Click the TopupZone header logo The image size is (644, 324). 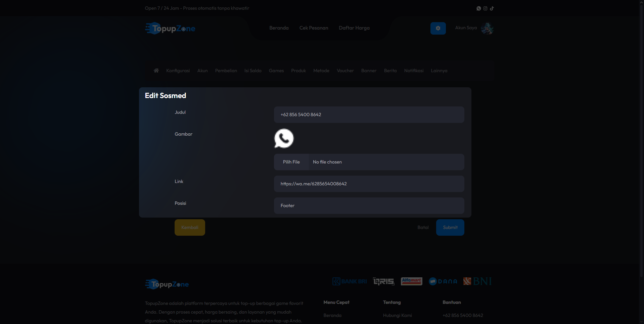pos(170,29)
